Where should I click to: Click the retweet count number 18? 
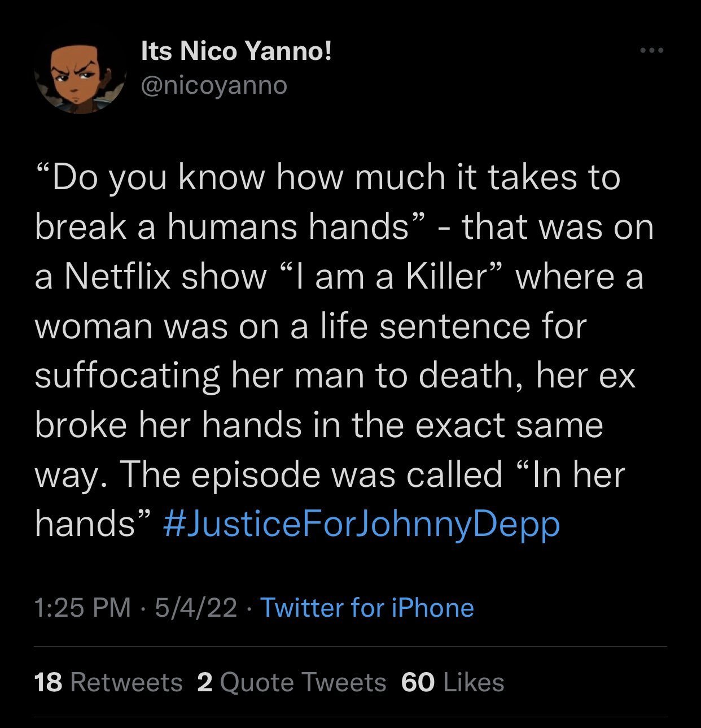pos(48,682)
